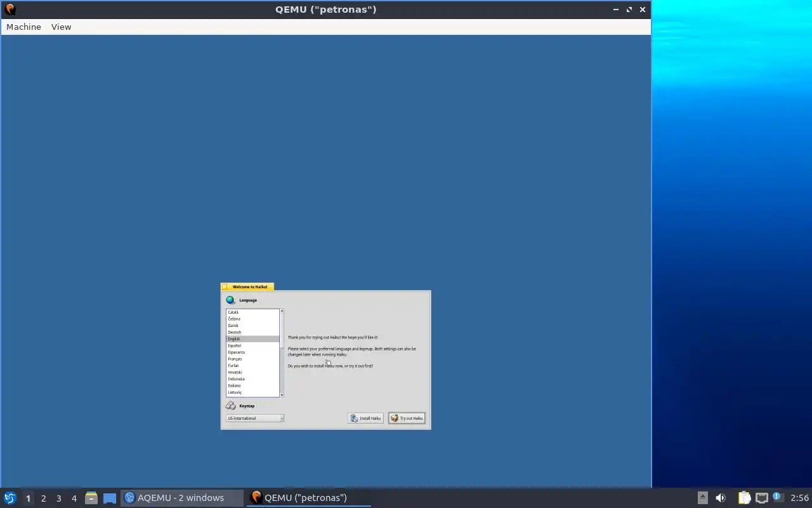Click the Haiku window close square on title tab
Screen dimensions: 812x508
pos(225,287)
